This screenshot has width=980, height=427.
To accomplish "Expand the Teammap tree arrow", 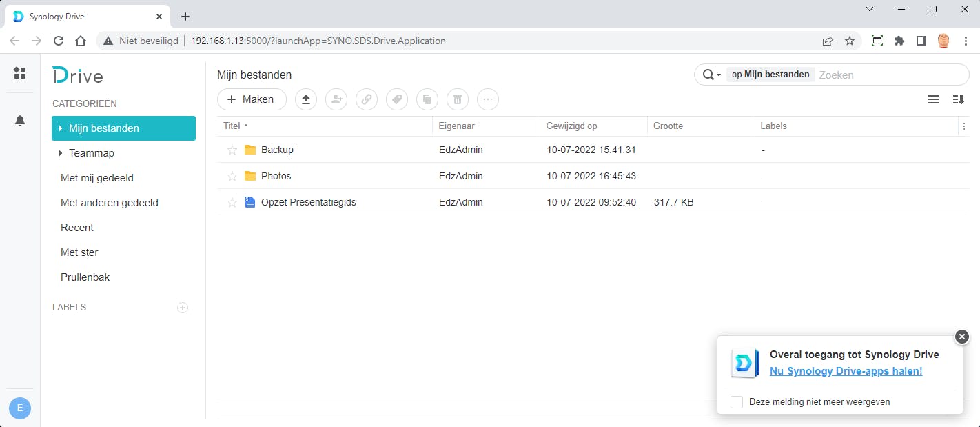I will pos(61,153).
